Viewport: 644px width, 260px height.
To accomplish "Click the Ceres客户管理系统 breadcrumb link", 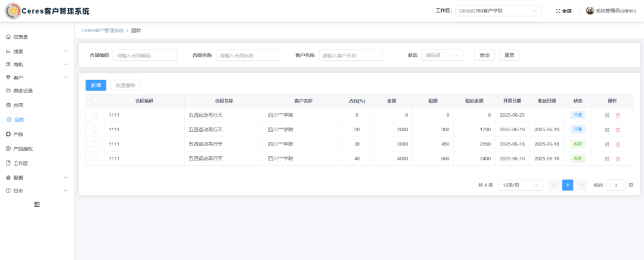I will coord(102,30).
